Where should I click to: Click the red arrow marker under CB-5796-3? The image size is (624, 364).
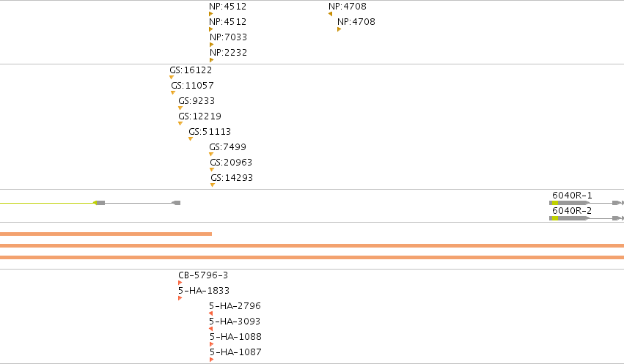pos(180,283)
